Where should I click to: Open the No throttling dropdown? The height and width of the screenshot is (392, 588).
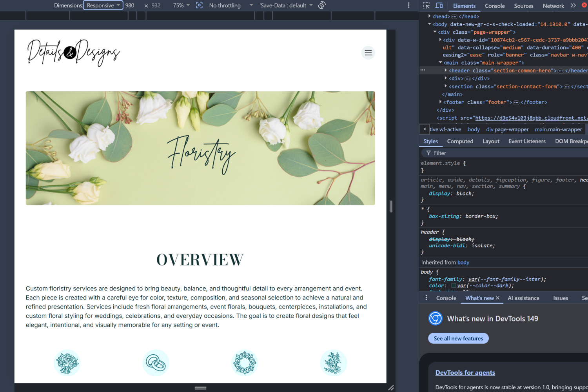pyautogui.click(x=231, y=5)
